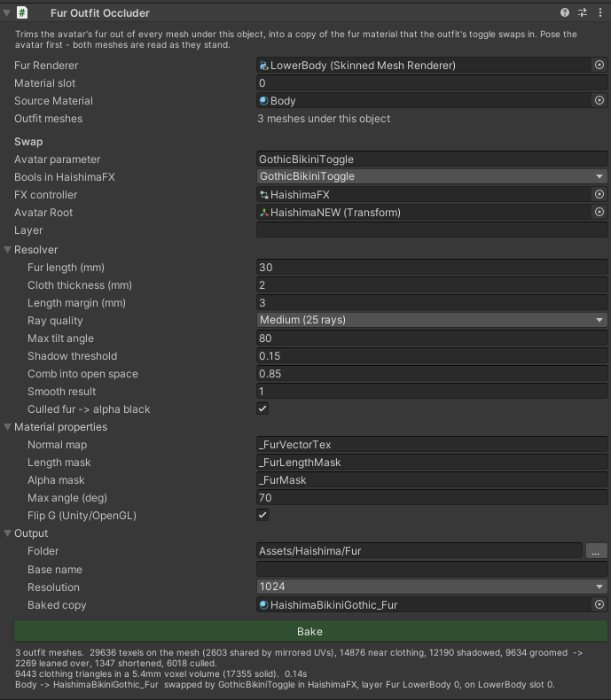Image resolution: width=611 pixels, height=700 pixels.
Task: Open object picker for Source Material
Action: [599, 100]
